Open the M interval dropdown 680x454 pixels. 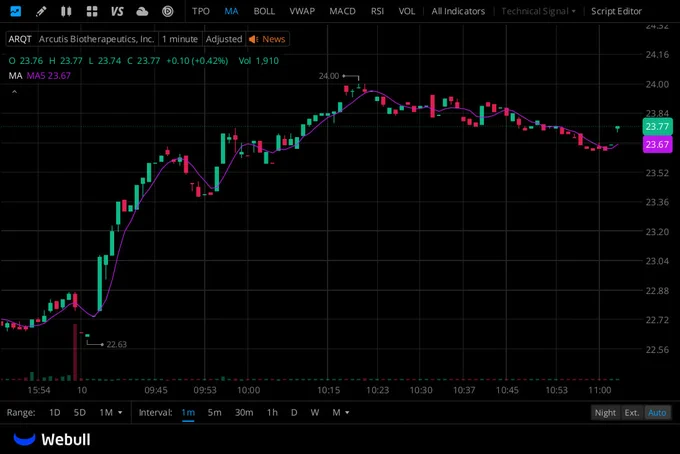pyautogui.click(x=341, y=412)
